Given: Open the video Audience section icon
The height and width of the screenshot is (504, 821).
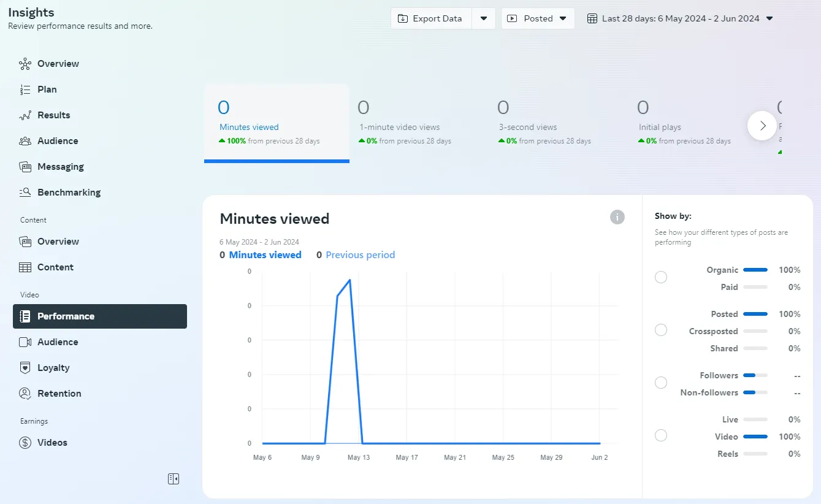Looking at the screenshot, I should pos(24,342).
